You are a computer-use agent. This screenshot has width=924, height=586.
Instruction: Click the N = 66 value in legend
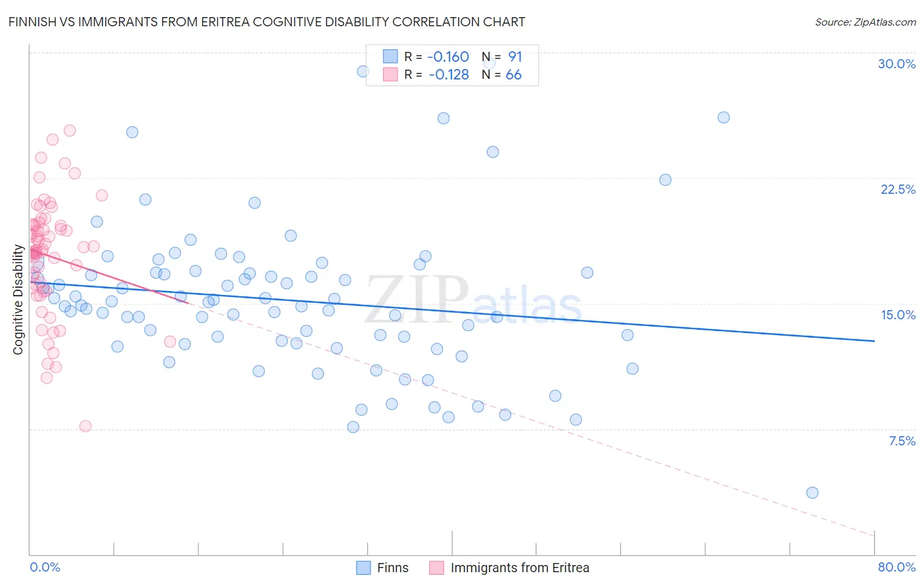[502, 74]
